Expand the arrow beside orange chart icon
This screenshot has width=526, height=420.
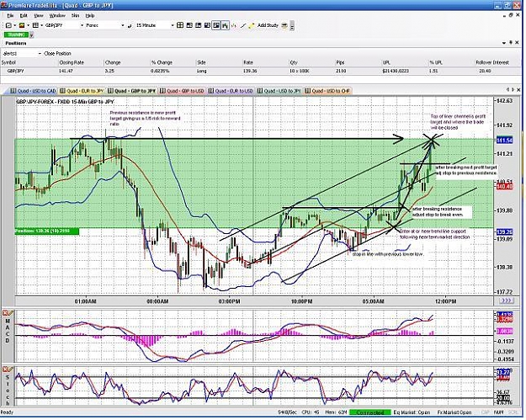coord(28,25)
